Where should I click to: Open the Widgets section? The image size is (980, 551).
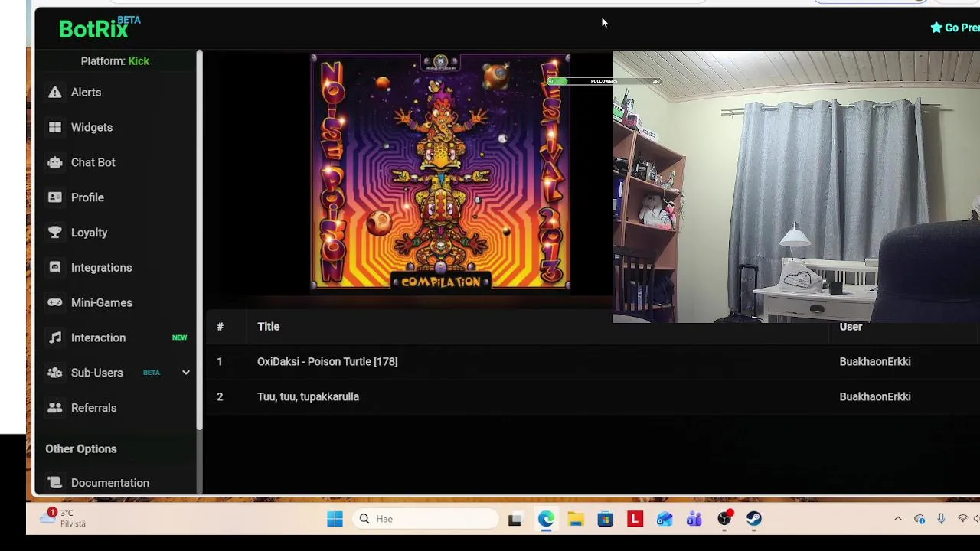point(92,127)
